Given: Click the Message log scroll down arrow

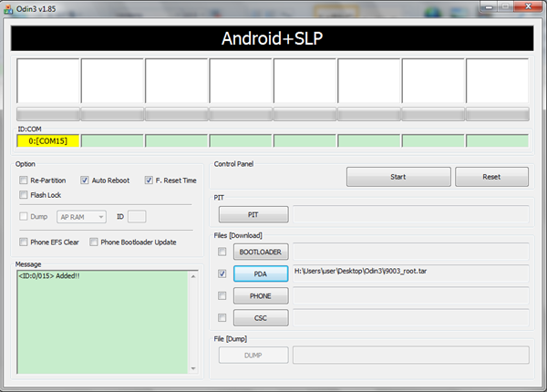Looking at the screenshot, I should coord(193,368).
